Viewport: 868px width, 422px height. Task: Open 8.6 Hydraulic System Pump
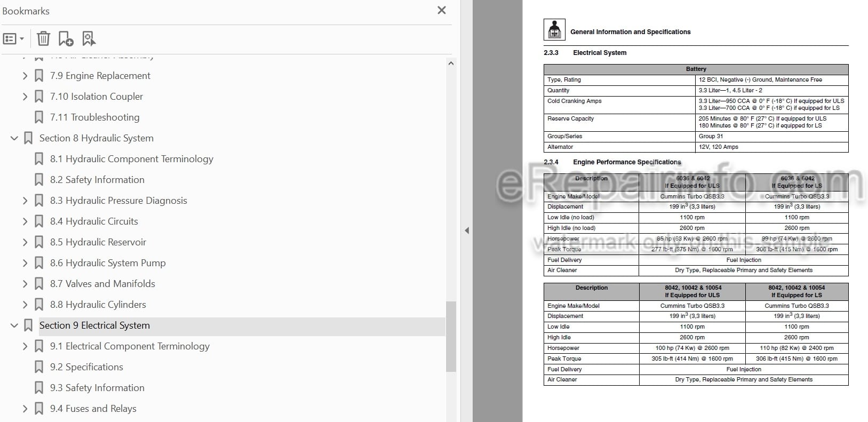tap(108, 263)
